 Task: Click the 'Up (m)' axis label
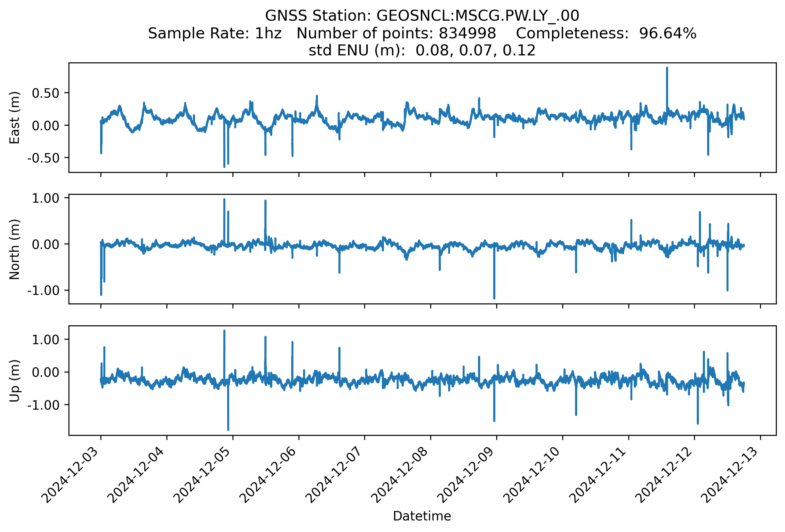coord(15,381)
